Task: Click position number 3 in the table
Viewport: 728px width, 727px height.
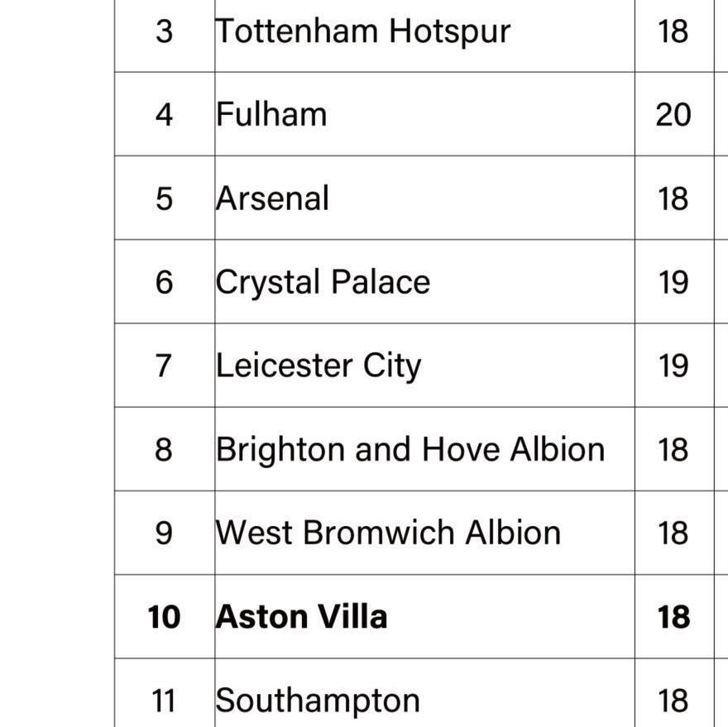Action: 164,31
